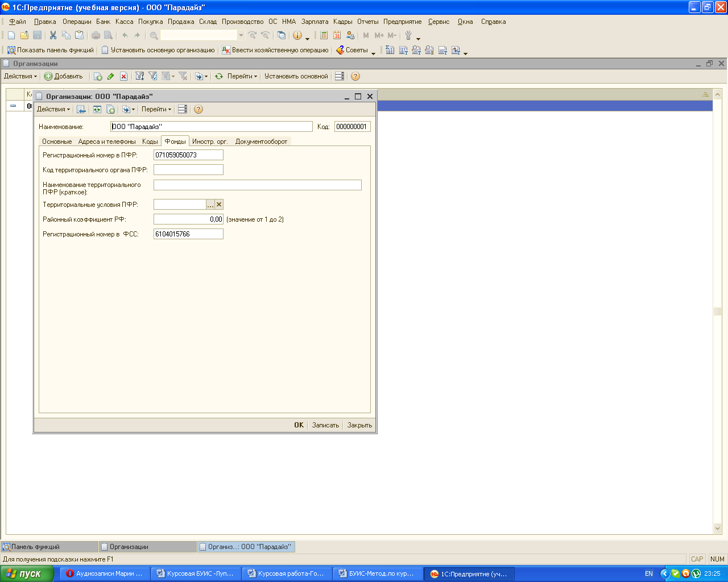Screen dimensions: 728x582
Task: Open the calendar icon in main toolbar
Action: pyautogui.click(x=337, y=35)
